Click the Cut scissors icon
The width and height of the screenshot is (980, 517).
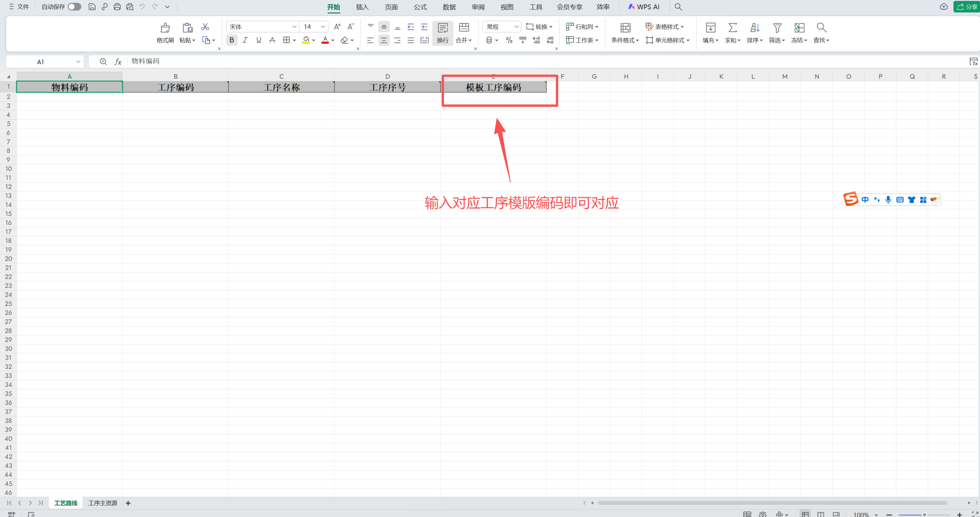[205, 27]
